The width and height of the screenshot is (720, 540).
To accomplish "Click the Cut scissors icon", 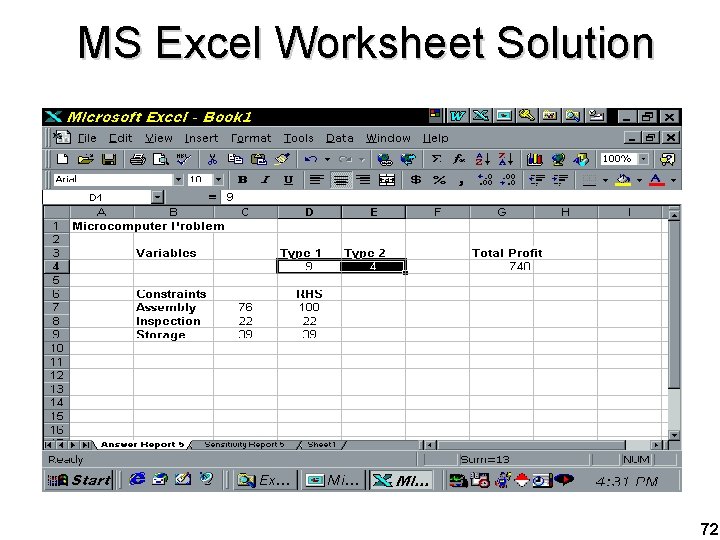I will [212, 159].
